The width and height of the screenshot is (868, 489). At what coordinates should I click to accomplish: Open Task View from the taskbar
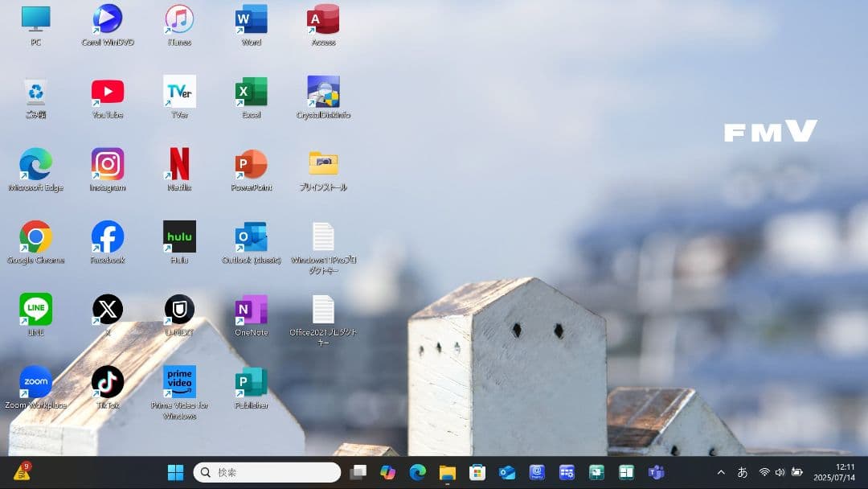pyautogui.click(x=358, y=472)
